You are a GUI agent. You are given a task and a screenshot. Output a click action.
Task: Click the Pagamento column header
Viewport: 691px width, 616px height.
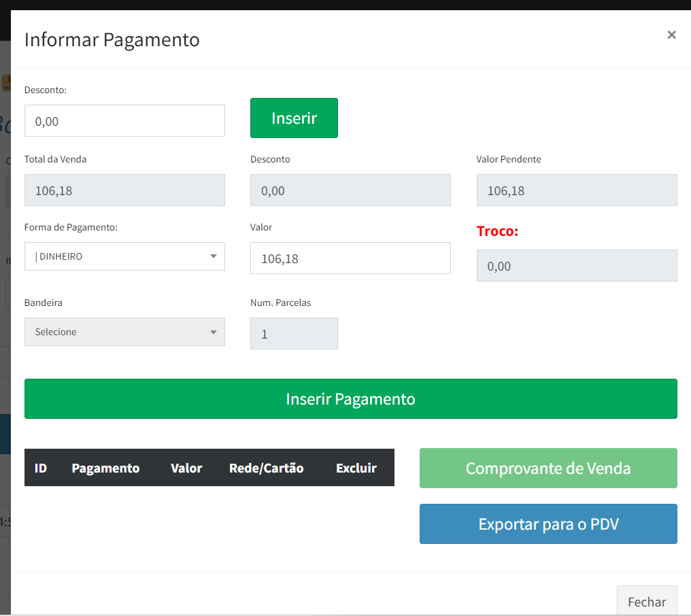tap(105, 468)
